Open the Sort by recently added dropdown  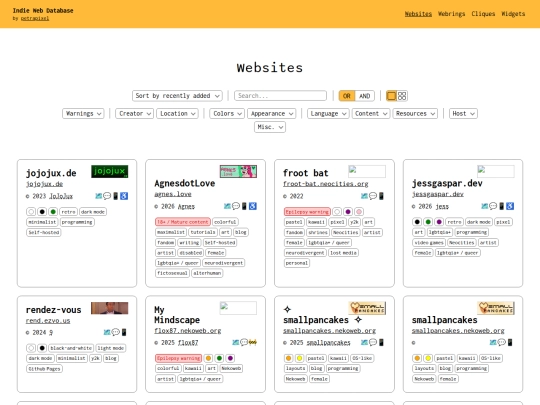[x=177, y=96]
